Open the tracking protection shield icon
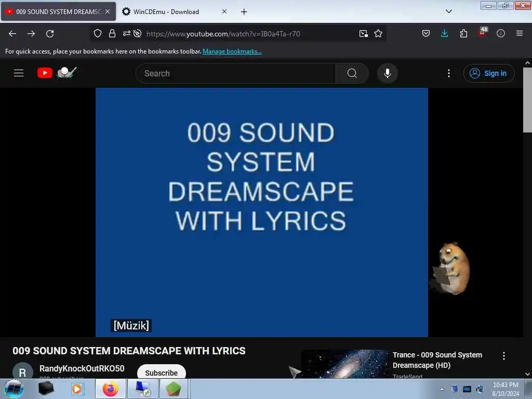The width and height of the screenshot is (532, 399). (98, 33)
